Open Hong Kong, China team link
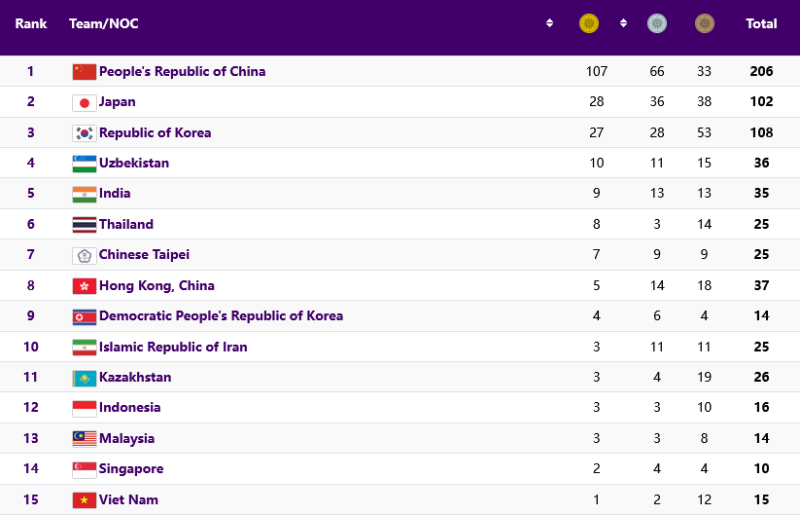Screen dimensions: 800x515 (157, 285)
